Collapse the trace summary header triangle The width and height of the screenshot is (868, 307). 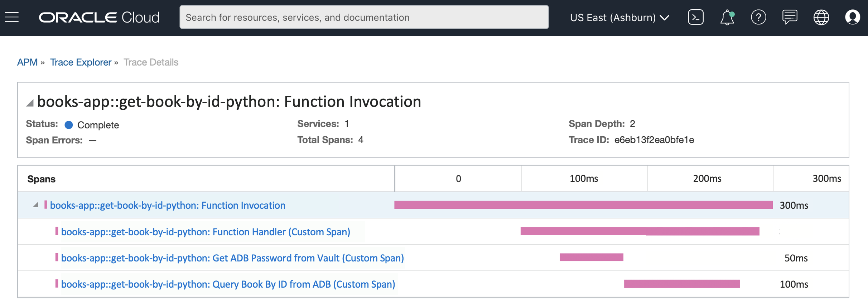[x=30, y=103]
